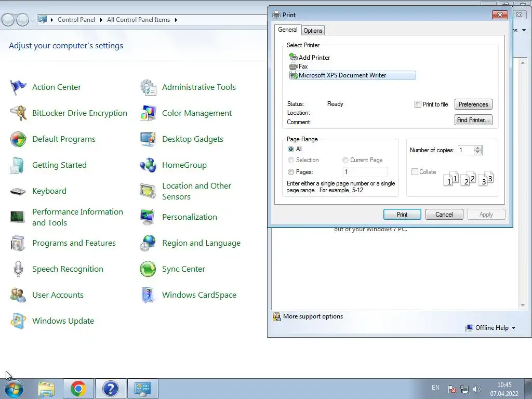Click the Control Panel taskbar icon
The height and width of the screenshot is (399, 532).
coord(142,389)
